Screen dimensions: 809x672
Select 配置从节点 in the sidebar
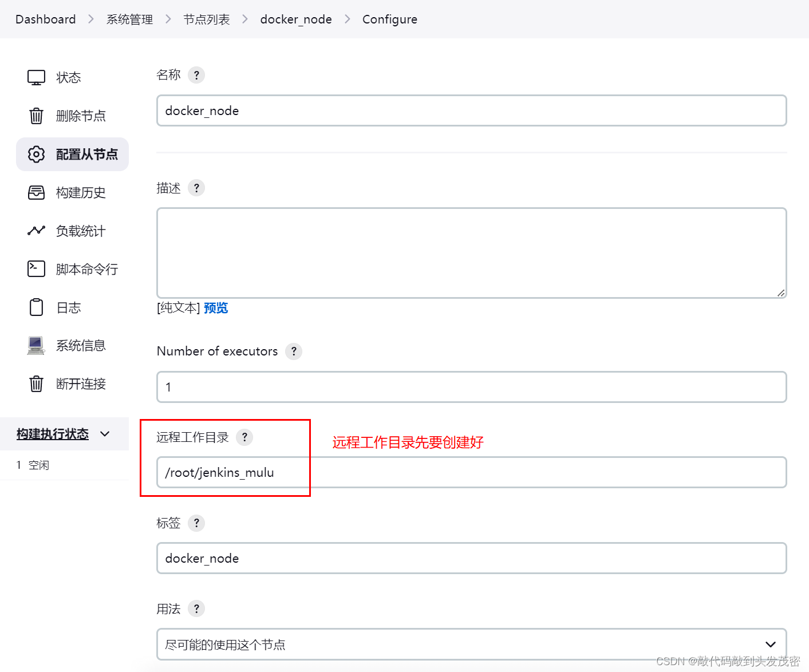(72, 154)
